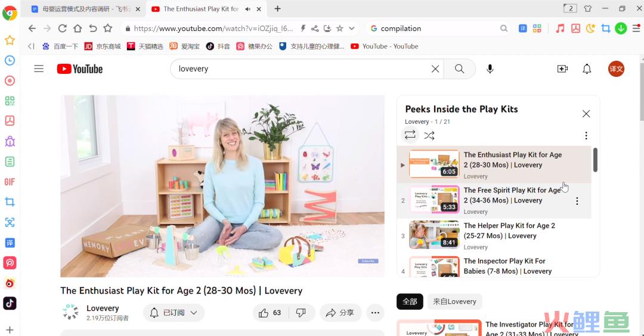Go back with the browser back arrow
The width and height of the screenshot is (644, 336).
(x=32, y=29)
